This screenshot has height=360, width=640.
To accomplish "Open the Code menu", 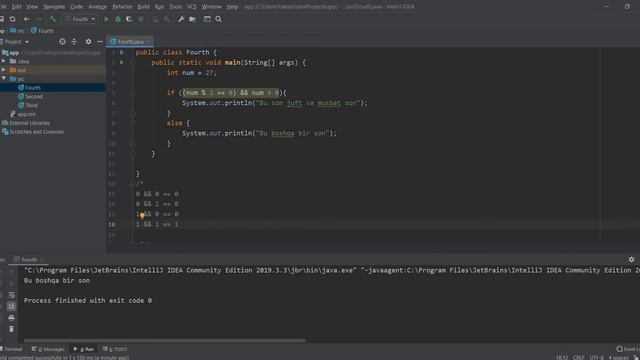I will (76, 7).
